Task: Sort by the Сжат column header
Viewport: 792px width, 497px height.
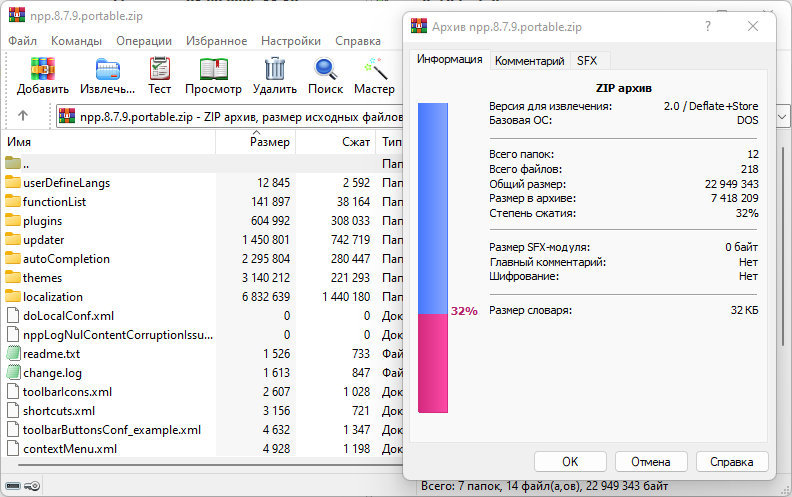Action: tap(335, 142)
